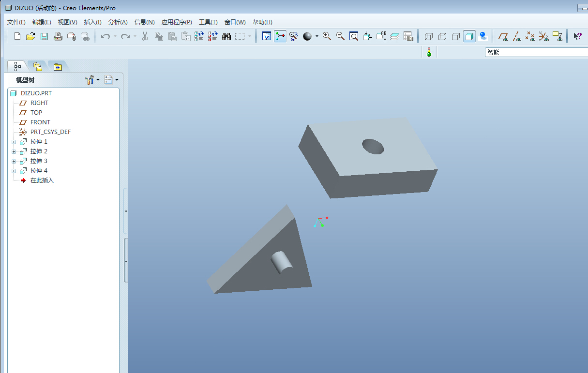
Task: Open the 应用程序(P) menu
Action: coord(177,22)
